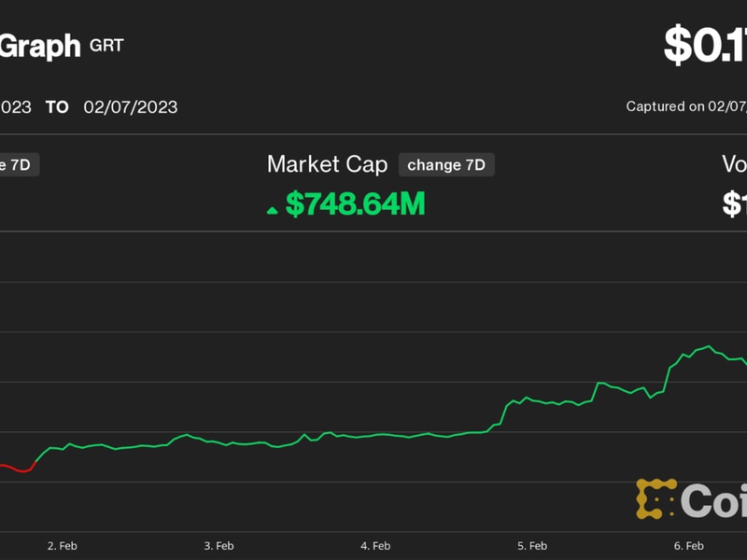Click the CoinDesk wordmark text
The width and height of the screenshot is (747, 560).
(714, 500)
